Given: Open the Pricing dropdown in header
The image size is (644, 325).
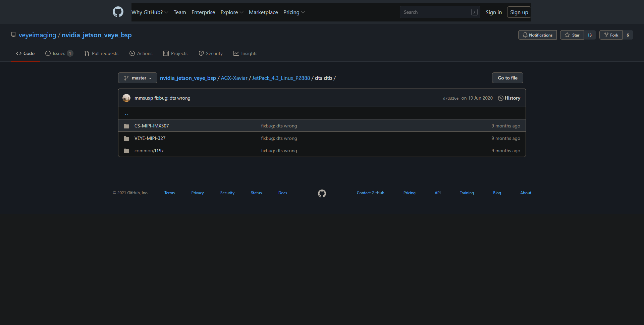Looking at the screenshot, I should click(294, 12).
